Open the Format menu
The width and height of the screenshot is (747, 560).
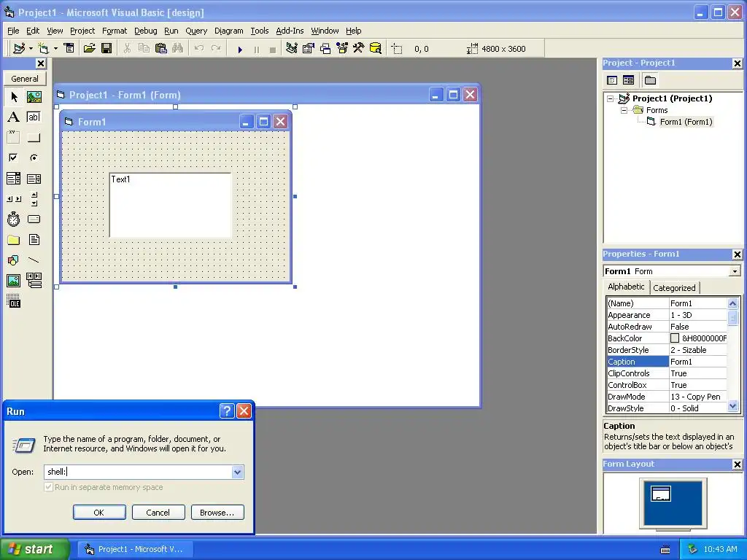[115, 31]
